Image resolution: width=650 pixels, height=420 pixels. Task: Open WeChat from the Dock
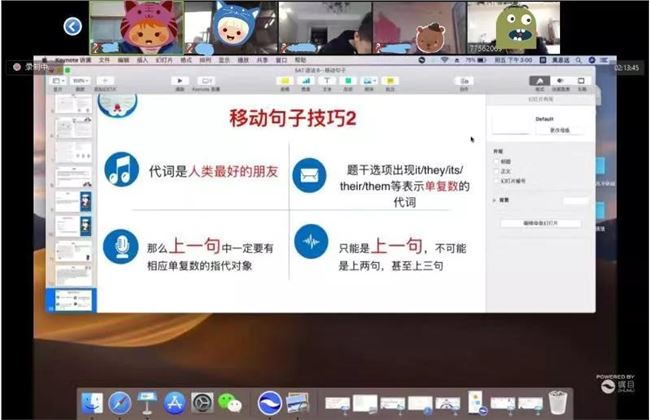(229, 402)
